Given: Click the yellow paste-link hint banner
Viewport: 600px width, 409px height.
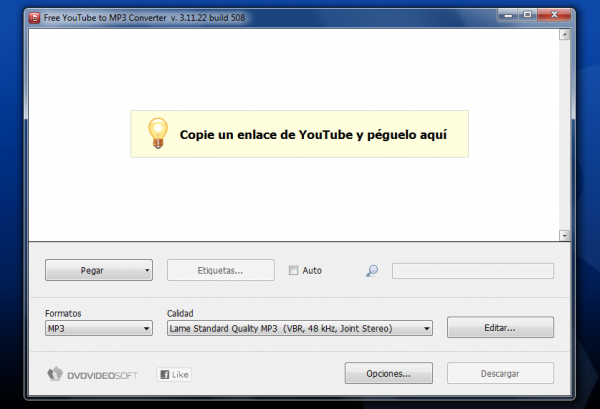Looking at the screenshot, I should point(299,134).
